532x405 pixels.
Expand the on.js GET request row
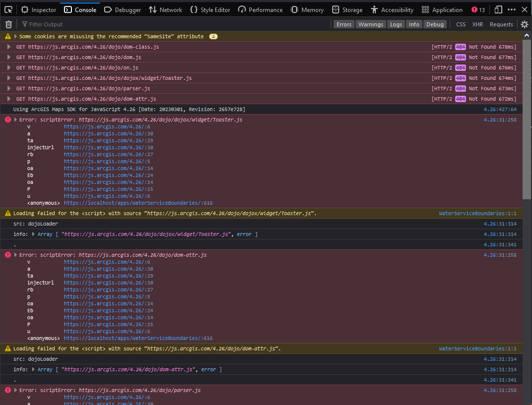click(9, 68)
